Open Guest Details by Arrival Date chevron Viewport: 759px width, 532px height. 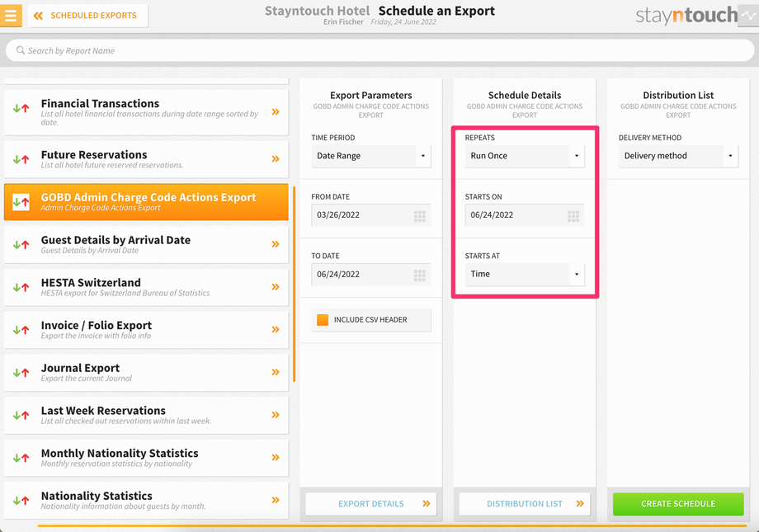click(x=276, y=244)
